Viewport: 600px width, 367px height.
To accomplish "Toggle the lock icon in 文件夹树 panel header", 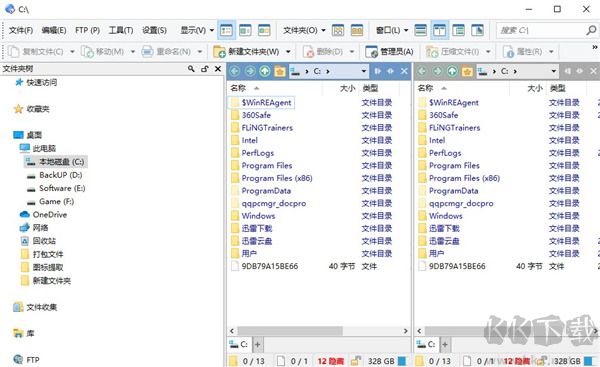I will click(x=205, y=69).
